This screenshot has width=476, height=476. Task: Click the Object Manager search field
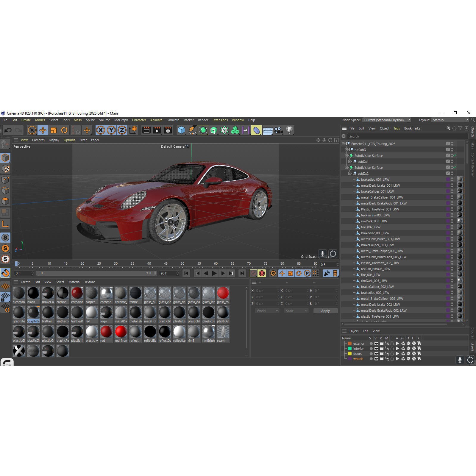point(407,136)
